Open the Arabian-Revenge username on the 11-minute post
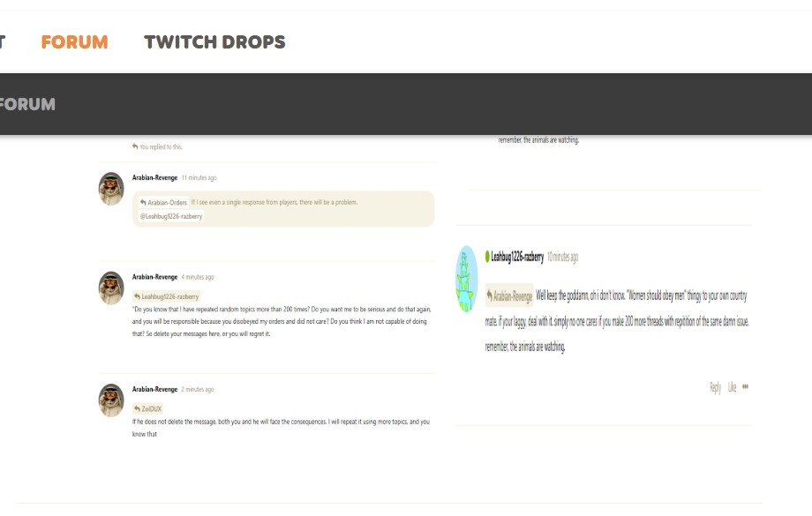This screenshot has height=516, width=812. click(154, 177)
